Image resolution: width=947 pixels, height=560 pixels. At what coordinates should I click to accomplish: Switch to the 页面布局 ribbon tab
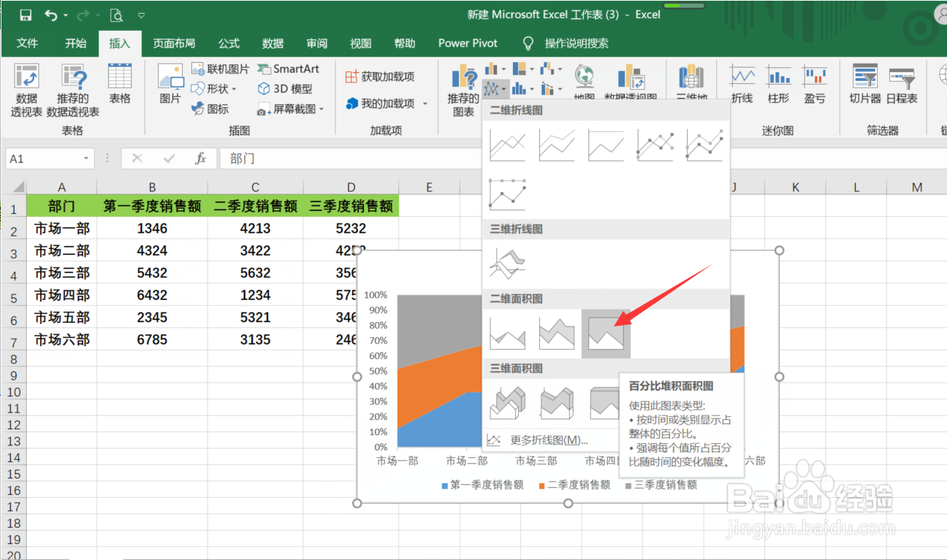point(174,43)
